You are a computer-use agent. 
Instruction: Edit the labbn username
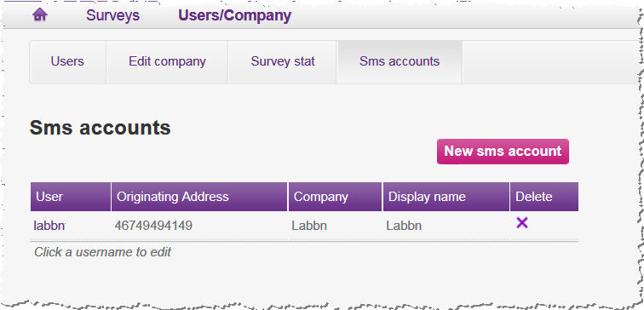[x=49, y=226]
